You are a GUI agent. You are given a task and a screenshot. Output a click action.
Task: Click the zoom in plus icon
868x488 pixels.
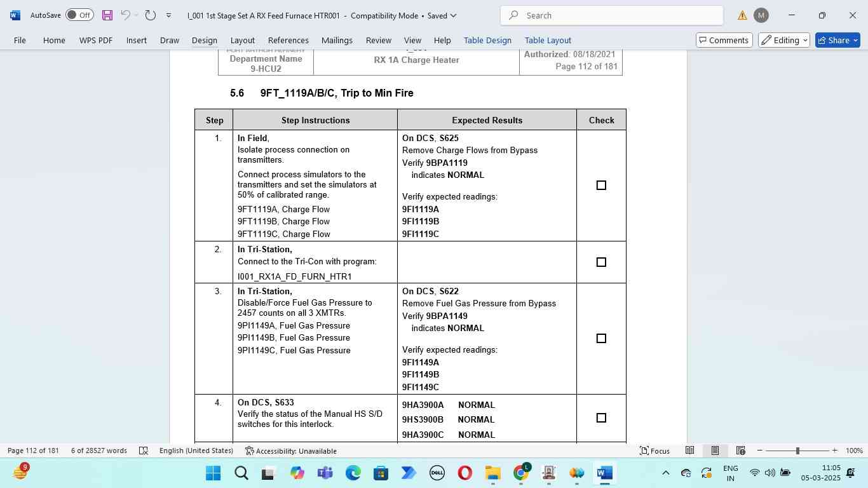pos(834,451)
